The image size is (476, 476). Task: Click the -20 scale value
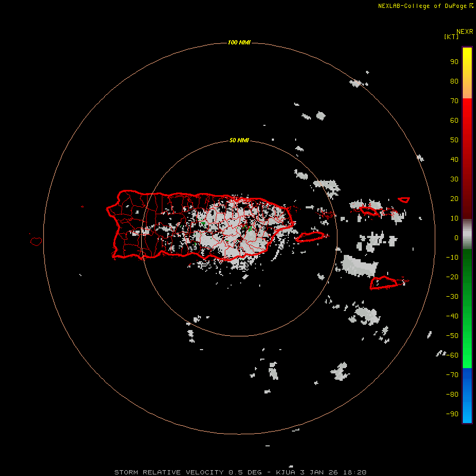point(452,277)
